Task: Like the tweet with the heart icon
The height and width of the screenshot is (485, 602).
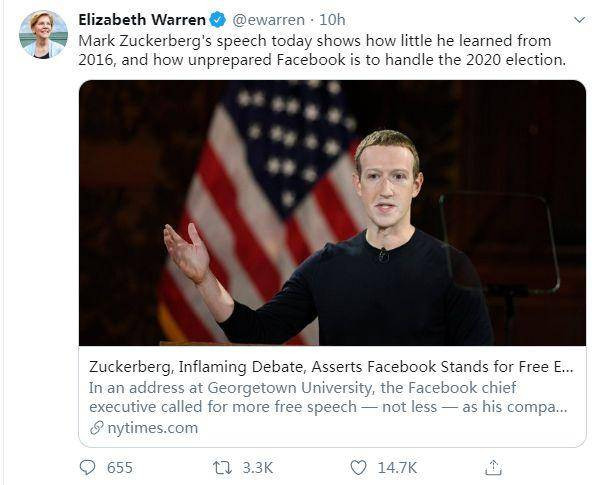Action: click(358, 467)
